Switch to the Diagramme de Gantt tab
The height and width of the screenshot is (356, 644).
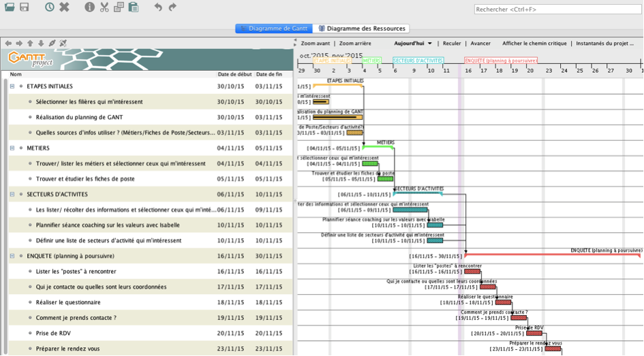[x=274, y=29]
